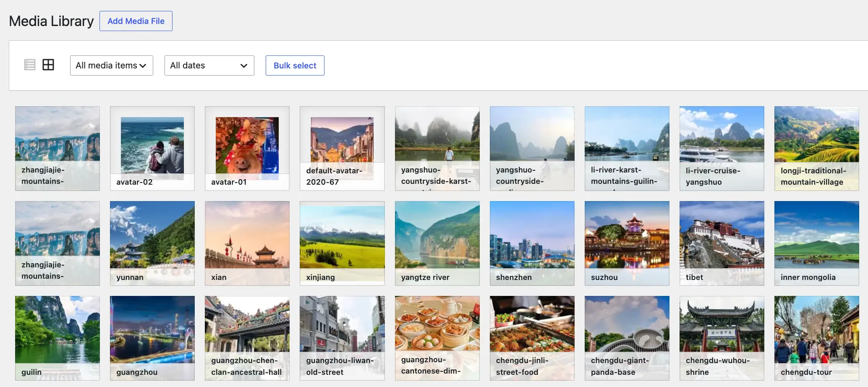Open the yangtze river thumbnail
The width and height of the screenshot is (868, 387).
tap(437, 243)
